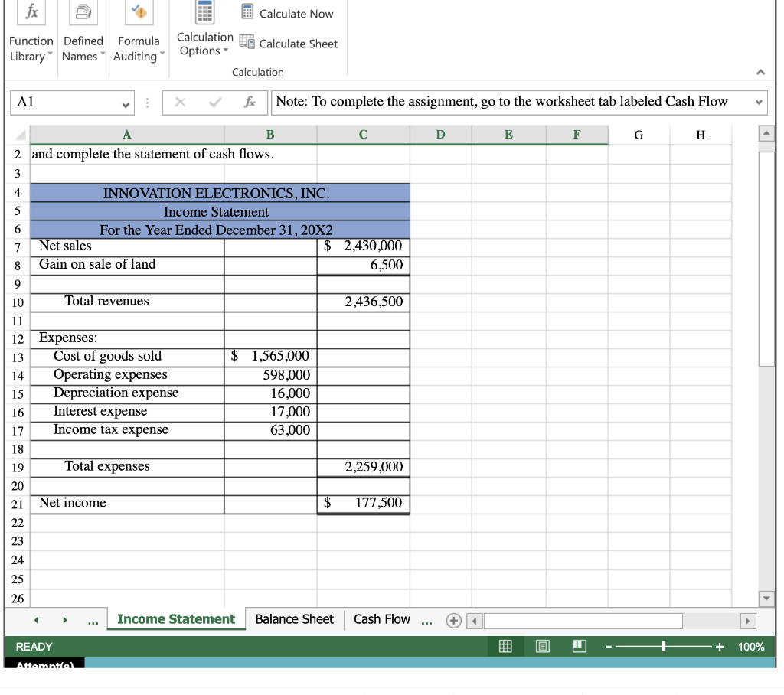
Task: Click the Calculate Sheet icon
Action: (x=247, y=44)
